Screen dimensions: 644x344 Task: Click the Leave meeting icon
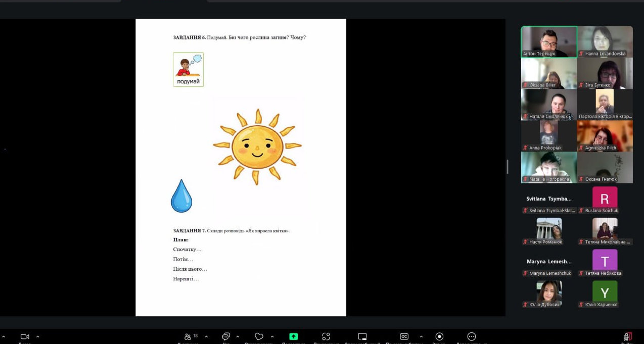click(627, 336)
